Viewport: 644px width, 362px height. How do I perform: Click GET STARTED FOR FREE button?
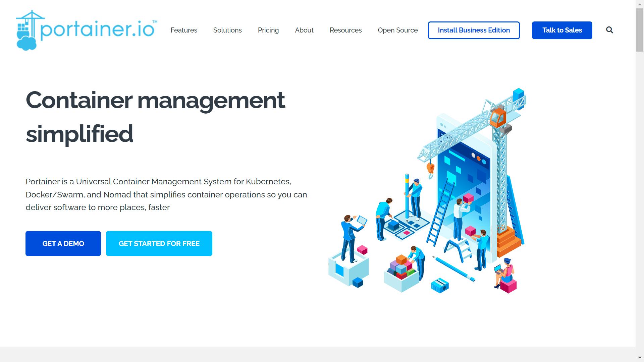click(159, 243)
